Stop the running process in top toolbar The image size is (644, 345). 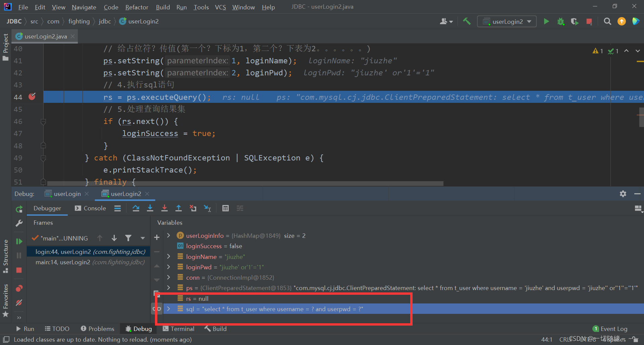coord(589,21)
